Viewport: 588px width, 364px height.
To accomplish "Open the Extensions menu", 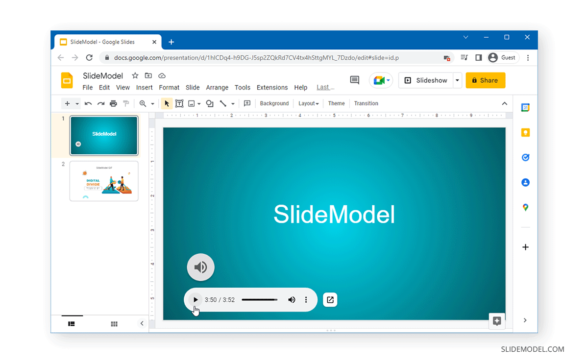I will 272,88.
